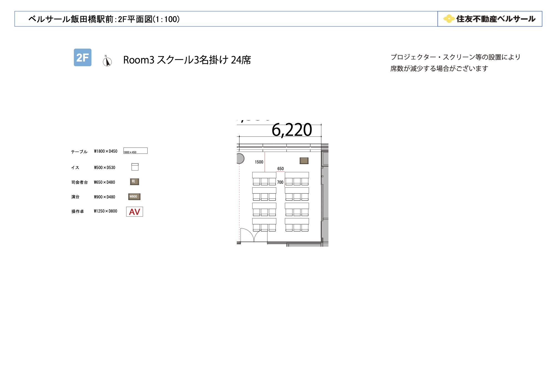Select the table symbol labeled 1800×450

tap(135, 151)
